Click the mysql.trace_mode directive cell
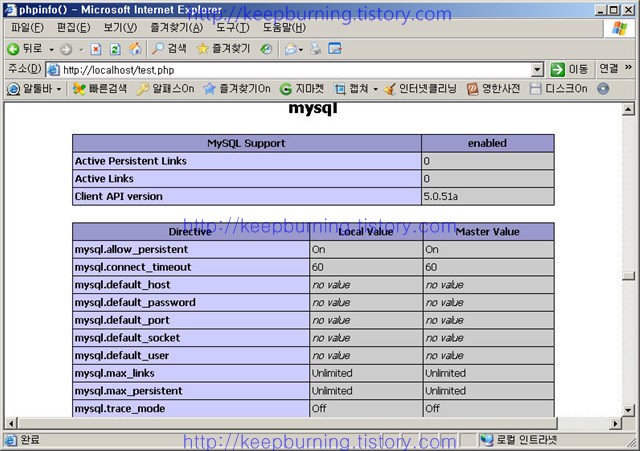Image resolution: width=640 pixels, height=451 pixels. (191, 408)
